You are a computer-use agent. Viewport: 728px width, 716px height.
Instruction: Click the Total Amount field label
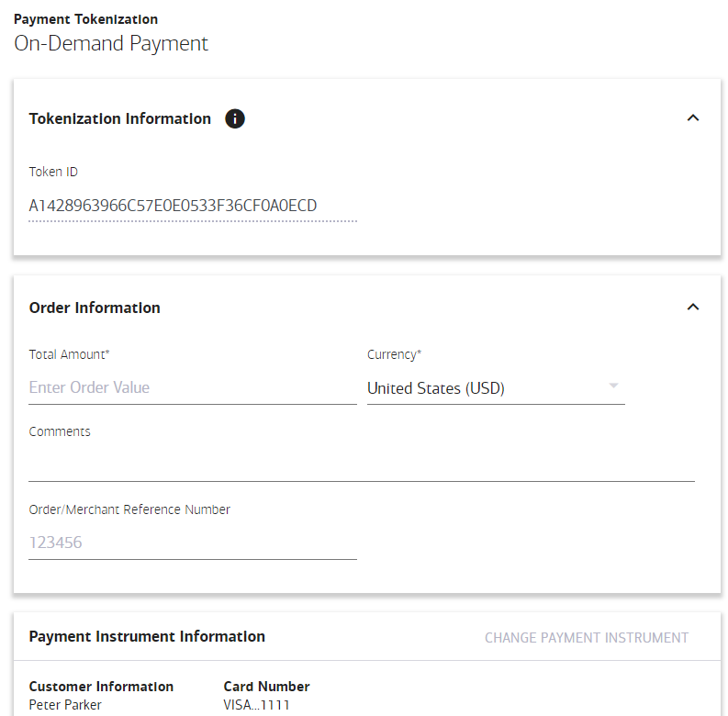(x=70, y=354)
